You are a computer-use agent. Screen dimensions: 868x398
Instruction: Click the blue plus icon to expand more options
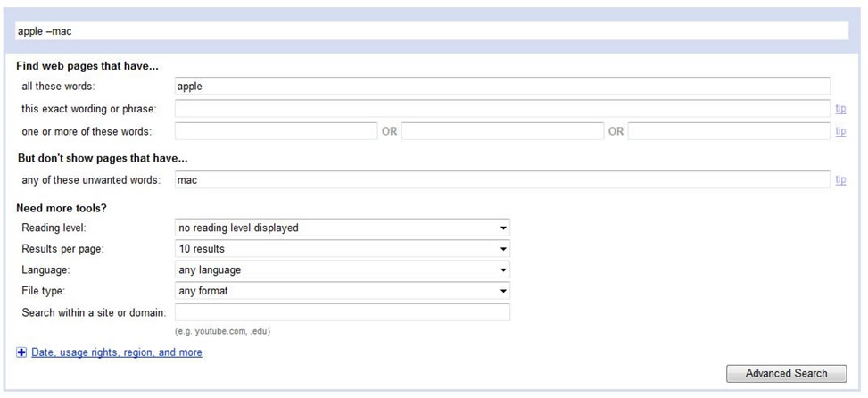click(21, 352)
